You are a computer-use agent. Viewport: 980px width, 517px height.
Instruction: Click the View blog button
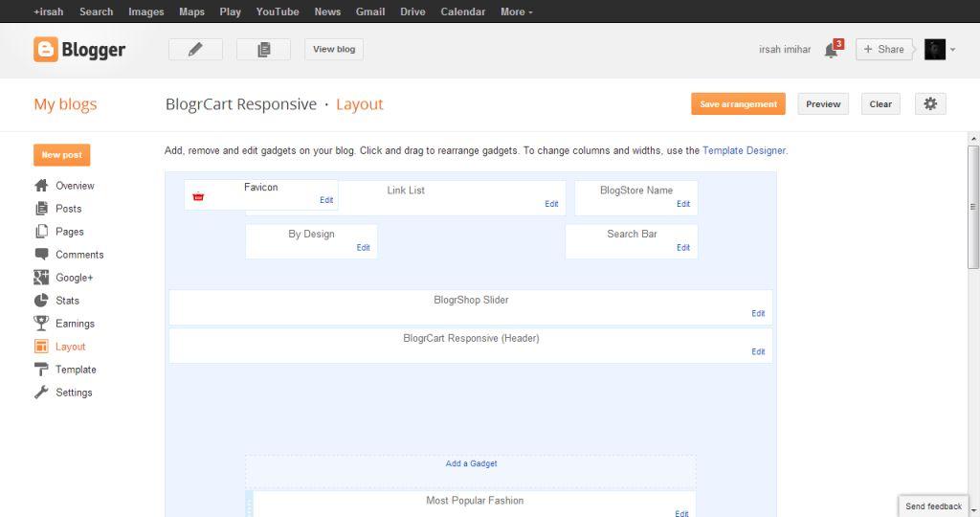pos(334,50)
